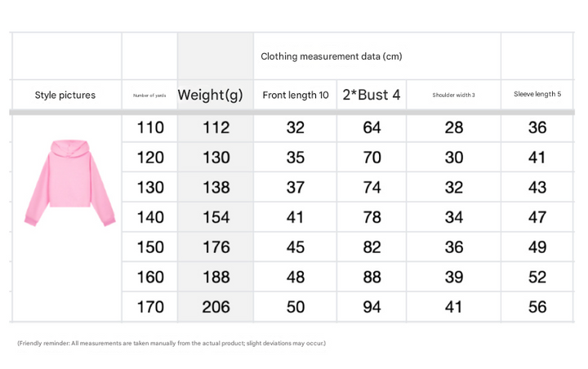Screen dimensions: 588x369
Task: Click weight value 112
Action: (x=216, y=127)
